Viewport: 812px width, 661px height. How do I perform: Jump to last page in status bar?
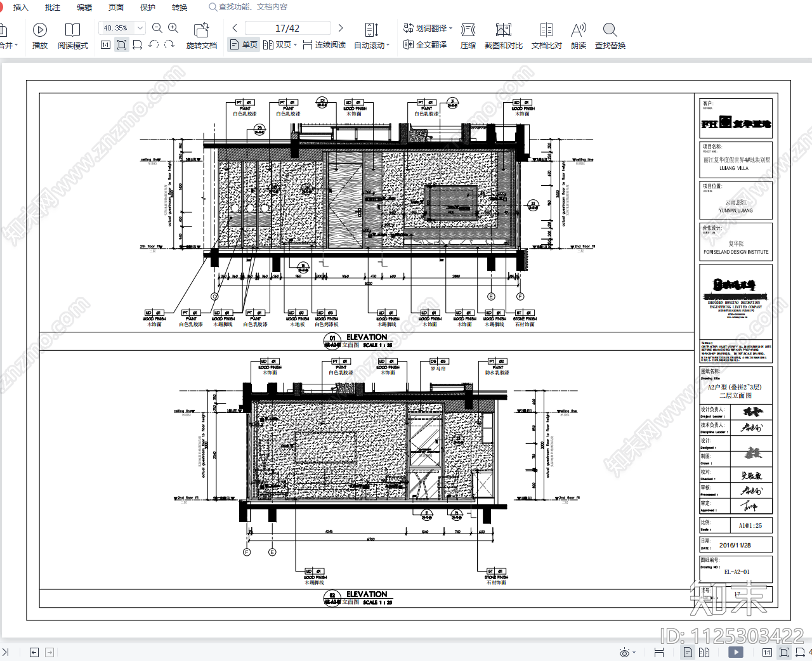(6, 652)
